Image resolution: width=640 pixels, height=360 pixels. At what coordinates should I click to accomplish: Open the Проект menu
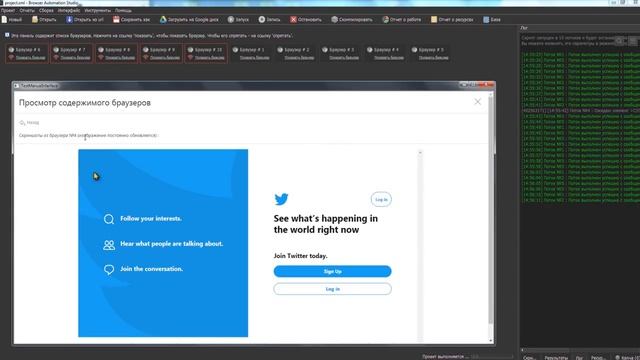(x=8, y=10)
